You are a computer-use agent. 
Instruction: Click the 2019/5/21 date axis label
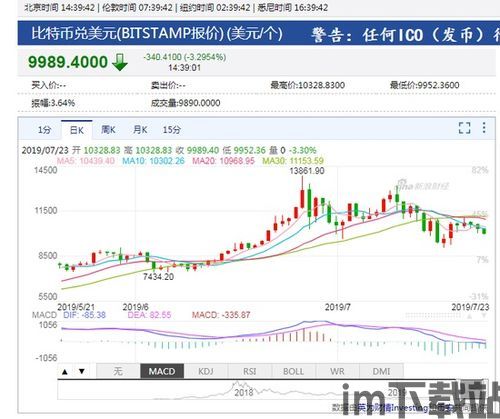(x=76, y=307)
